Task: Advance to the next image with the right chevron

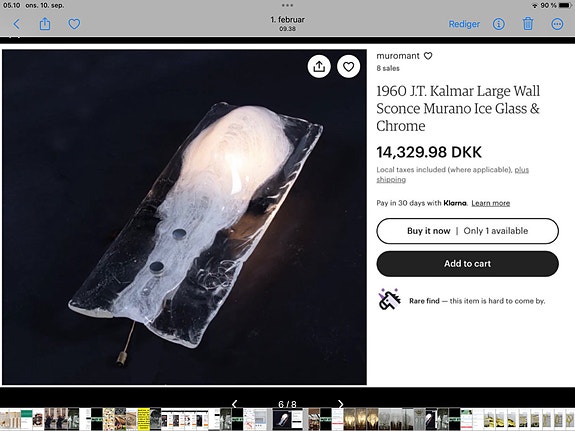Action: click(340, 404)
